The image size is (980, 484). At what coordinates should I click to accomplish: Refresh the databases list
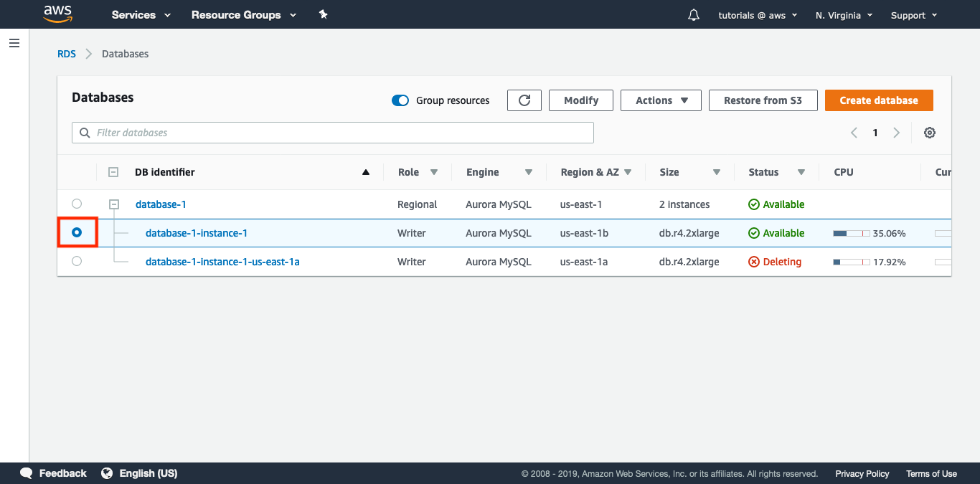click(524, 100)
